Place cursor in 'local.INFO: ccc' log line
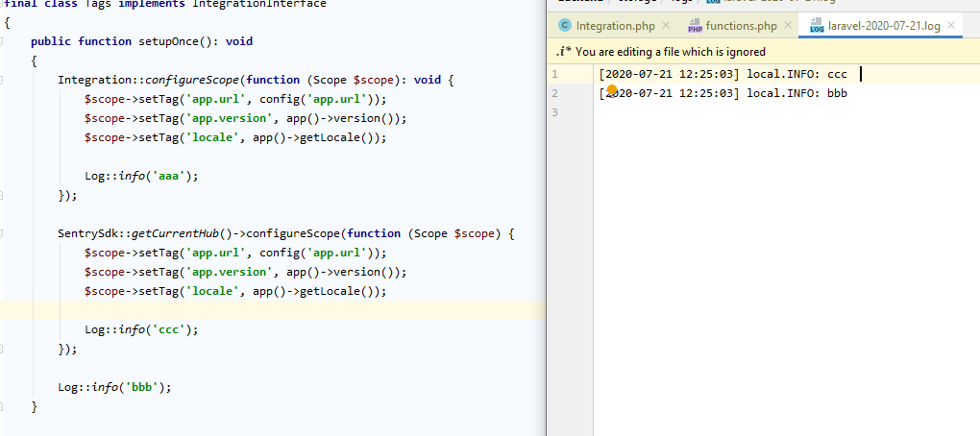This screenshot has width=980, height=436. tap(796, 74)
